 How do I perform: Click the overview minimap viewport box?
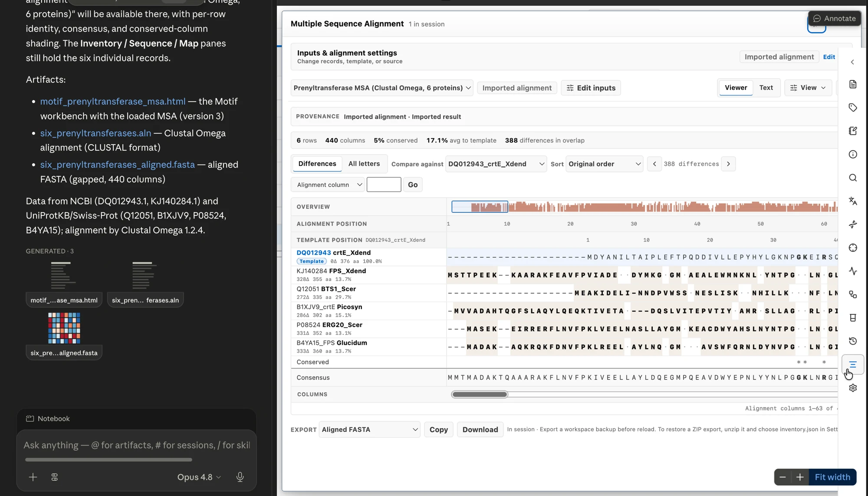(480, 207)
